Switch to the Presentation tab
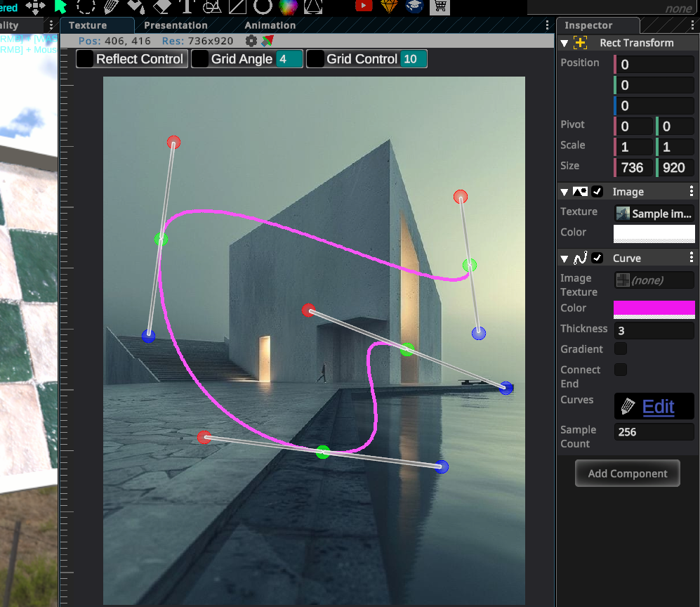Screen dimensions: 700x607 click(176, 25)
